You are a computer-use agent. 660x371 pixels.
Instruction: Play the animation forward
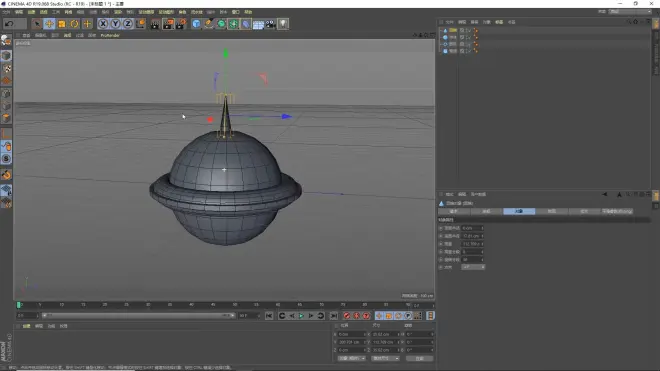coord(301,316)
